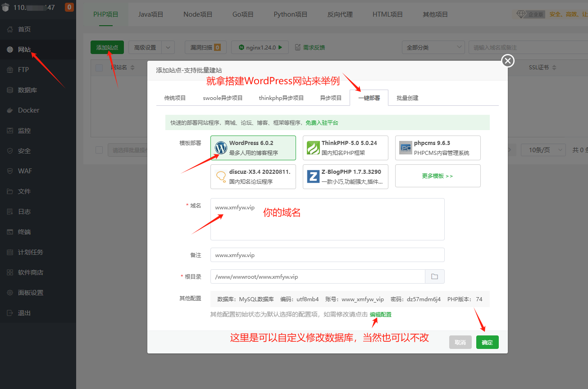Sort by 网站名 column arrows
The width and height of the screenshot is (588, 389).
pos(132,68)
